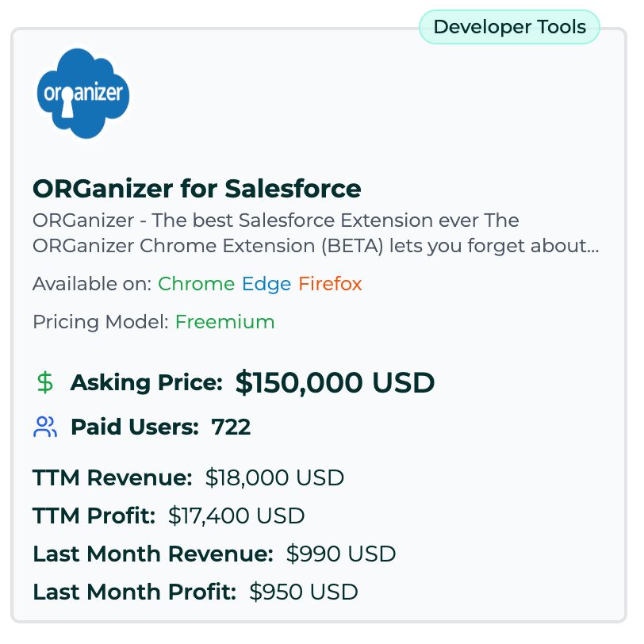Click the truncated extension description text

click(316, 233)
